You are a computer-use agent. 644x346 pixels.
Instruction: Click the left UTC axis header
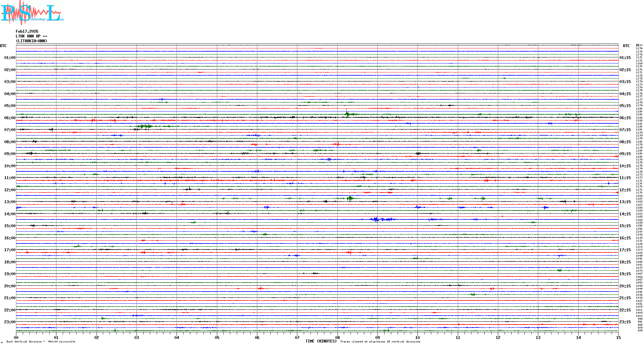[3, 46]
